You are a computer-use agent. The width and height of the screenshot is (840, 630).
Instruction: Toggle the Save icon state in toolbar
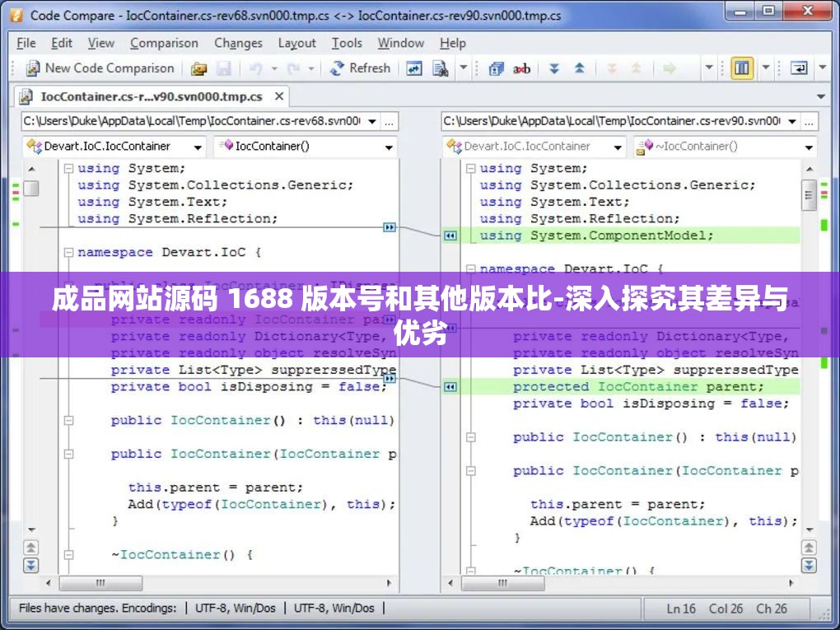tap(225, 68)
